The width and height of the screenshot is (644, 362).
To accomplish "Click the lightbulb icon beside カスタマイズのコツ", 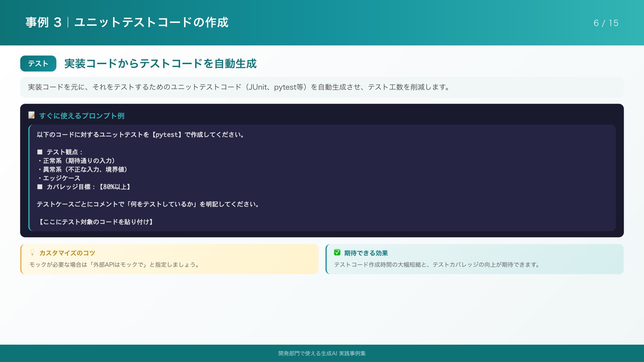I will pyautogui.click(x=32, y=252).
